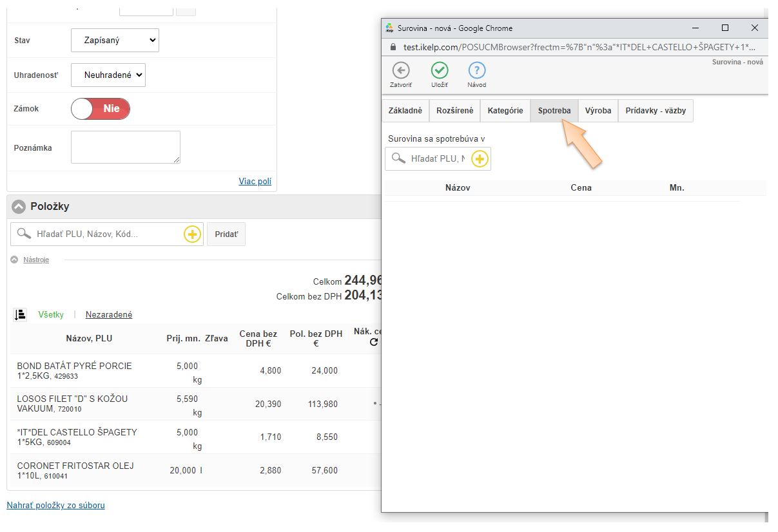Click into the Poznámka text area
778x532 pixels.
[x=125, y=147]
